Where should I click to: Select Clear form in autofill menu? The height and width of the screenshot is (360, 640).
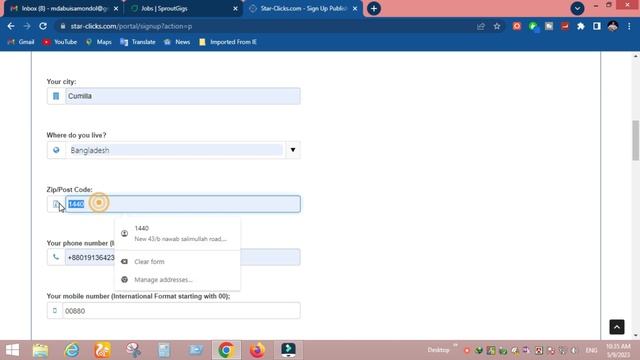pyautogui.click(x=178, y=261)
